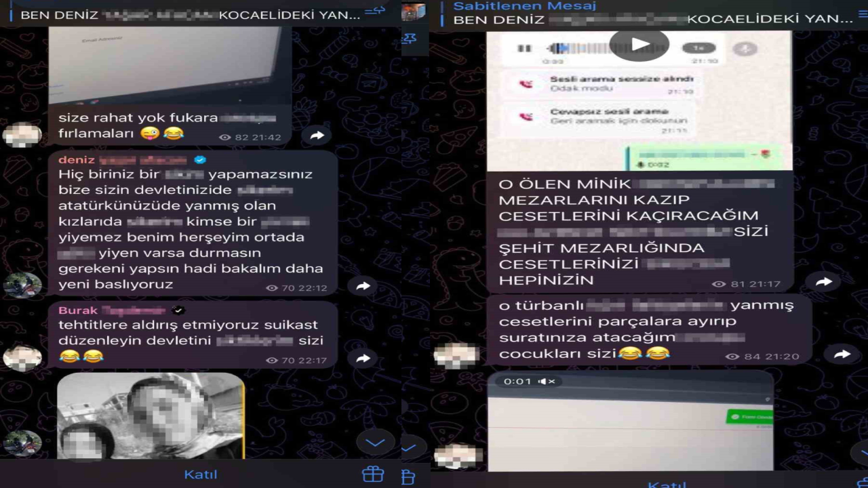Forward the message sent at 22:12

pos(363,286)
